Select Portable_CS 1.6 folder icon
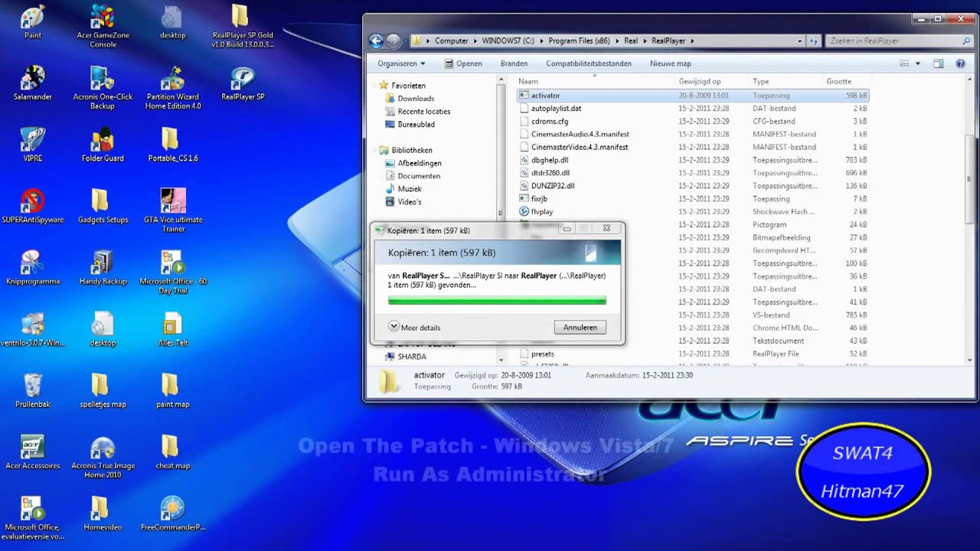Viewport: 980px width, 551px height. (x=173, y=145)
